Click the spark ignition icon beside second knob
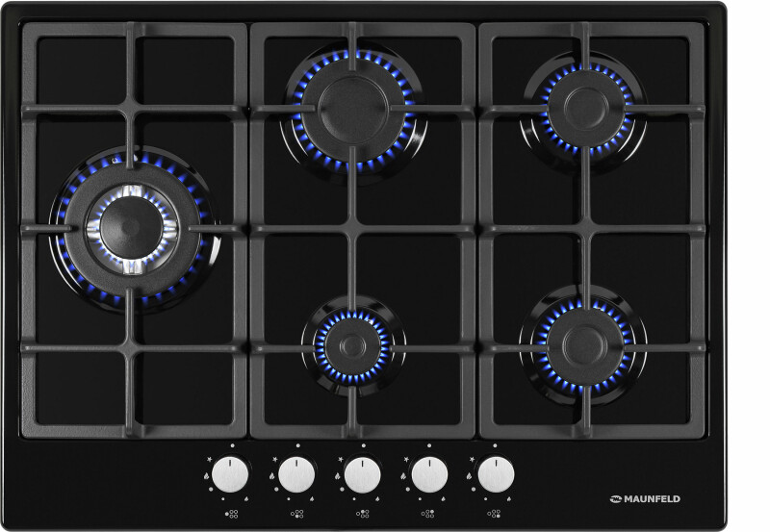 coord(275,459)
